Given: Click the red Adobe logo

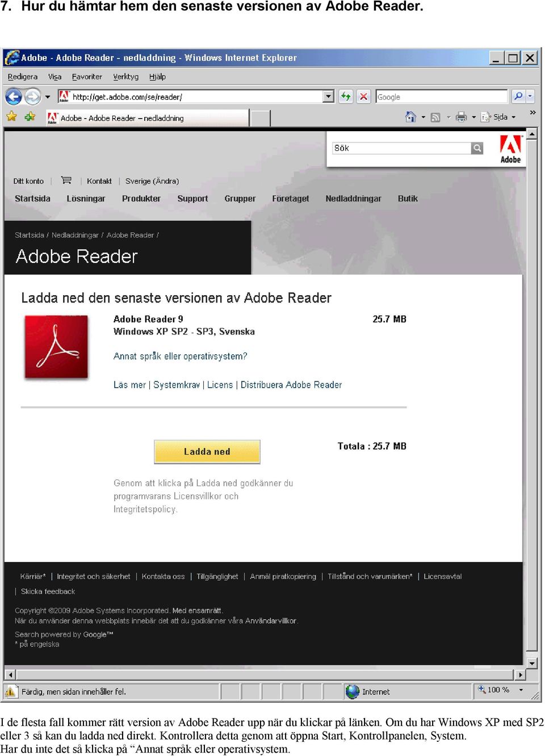Looking at the screenshot, I should (510, 149).
